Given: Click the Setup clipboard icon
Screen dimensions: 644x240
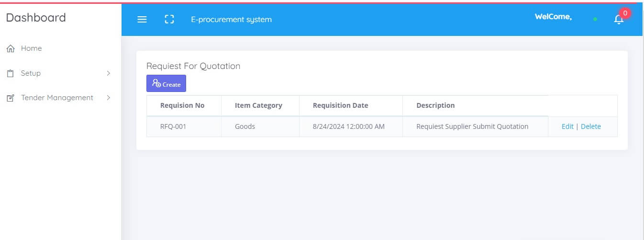Looking at the screenshot, I should coord(10,73).
